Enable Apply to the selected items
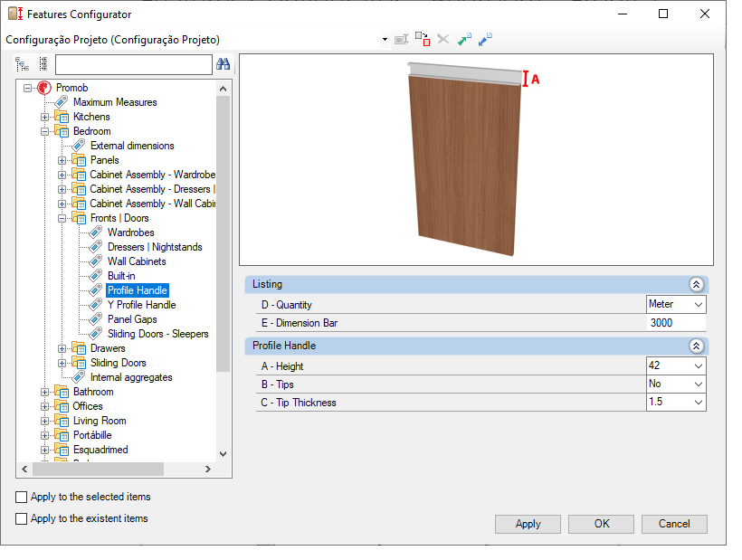The image size is (742, 560). [x=22, y=497]
